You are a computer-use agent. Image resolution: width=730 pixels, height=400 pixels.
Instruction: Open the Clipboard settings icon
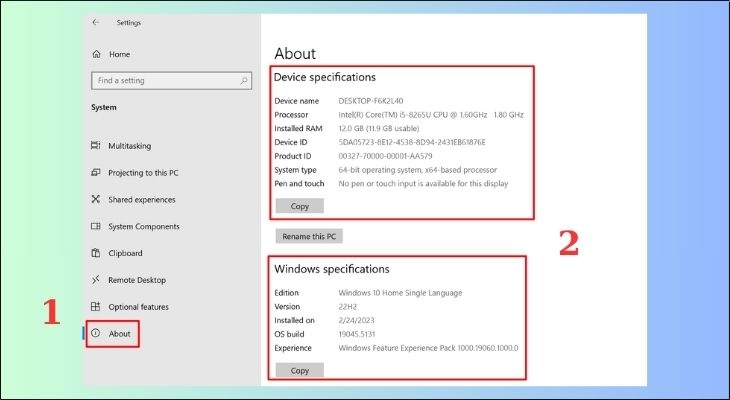pyautogui.click(x=96, y=253)
